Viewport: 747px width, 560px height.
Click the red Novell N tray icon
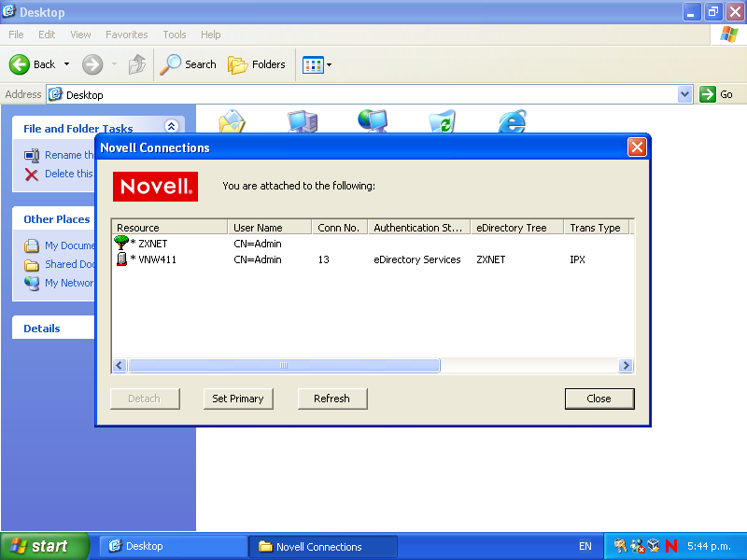point(671,546)
